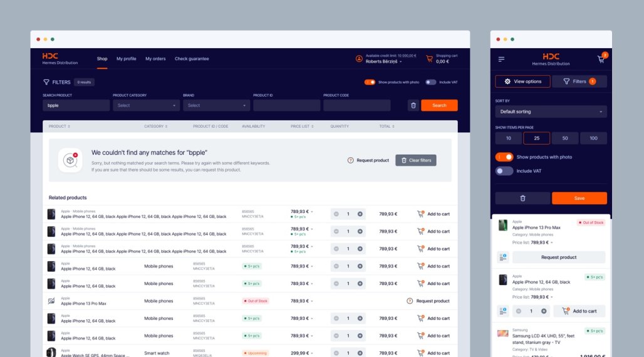This screenshot has width=644, height=357.
Task: Open the Default sorting dropdown
Action: 551,111
